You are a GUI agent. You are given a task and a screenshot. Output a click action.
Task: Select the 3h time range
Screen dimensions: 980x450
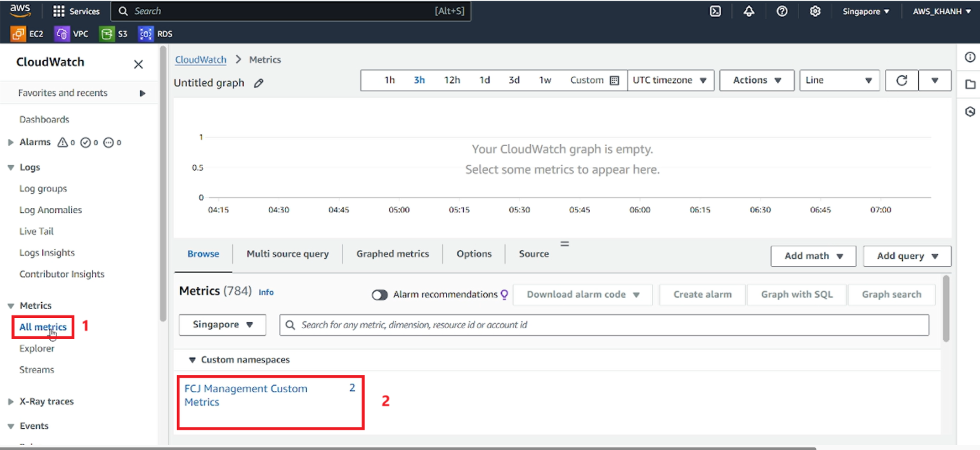tap(419, 81)
